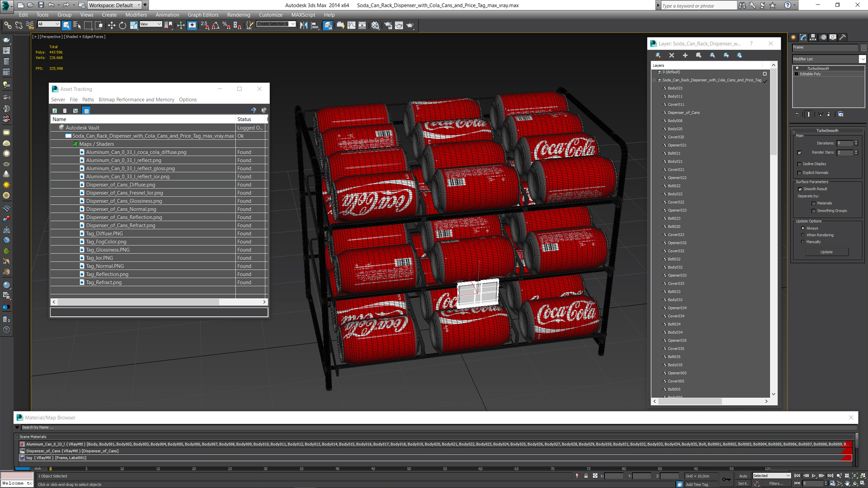Toggle TurboSmooth modifier lightbulb visibility

797,68
